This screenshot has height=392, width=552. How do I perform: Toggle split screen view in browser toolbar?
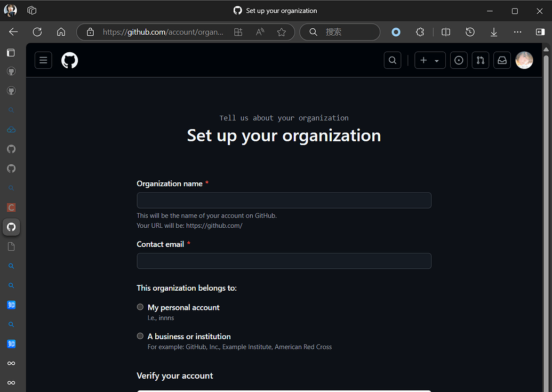pyautogui.click(x=445, y=32)
